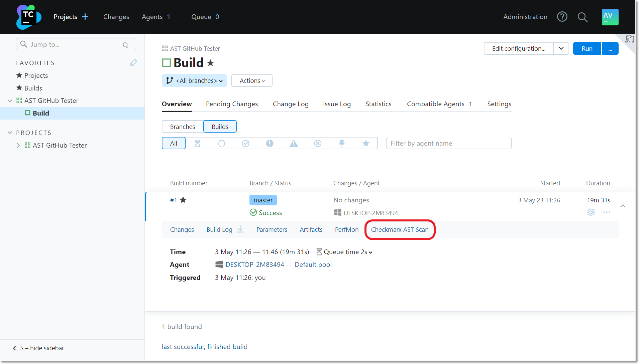The height and width of the screenshot is (364, 639).
Task: Open build #1 more actions ellipsis
Action: 607,212
